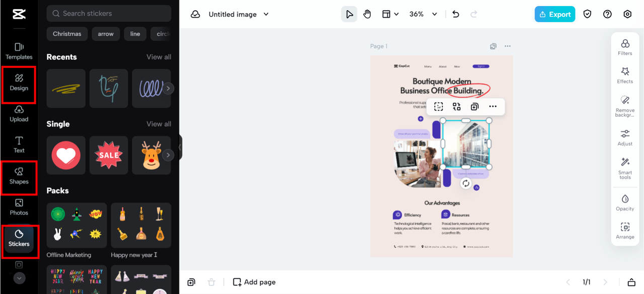The height and width of the screenshot is (294, 644).
Task: Redo the last action
Action: [x=473, y=14]
